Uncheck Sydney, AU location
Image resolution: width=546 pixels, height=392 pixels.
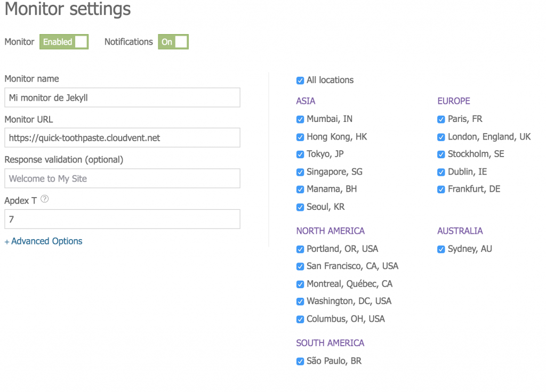tap(441, 249)
